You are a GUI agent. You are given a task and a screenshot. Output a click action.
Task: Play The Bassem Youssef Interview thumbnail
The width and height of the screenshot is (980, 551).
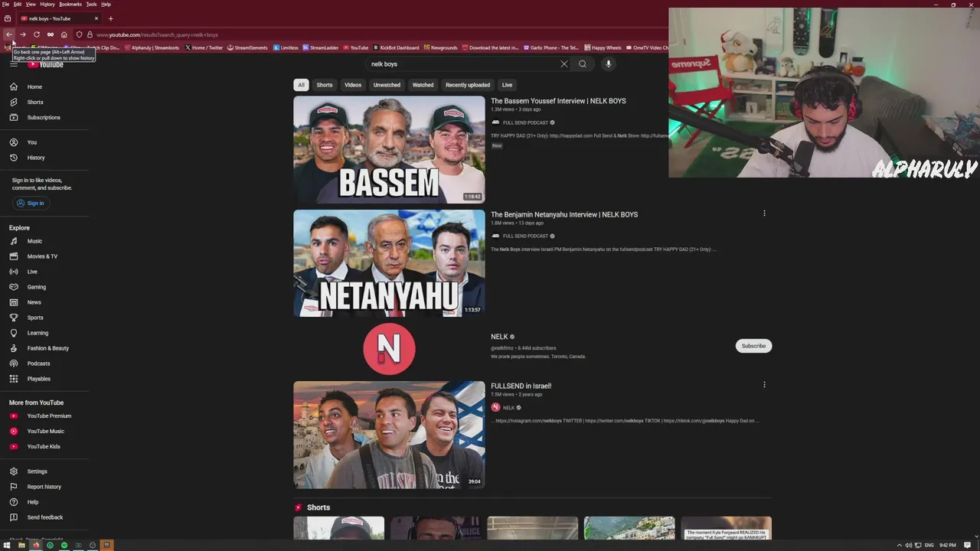pos(389,149)
